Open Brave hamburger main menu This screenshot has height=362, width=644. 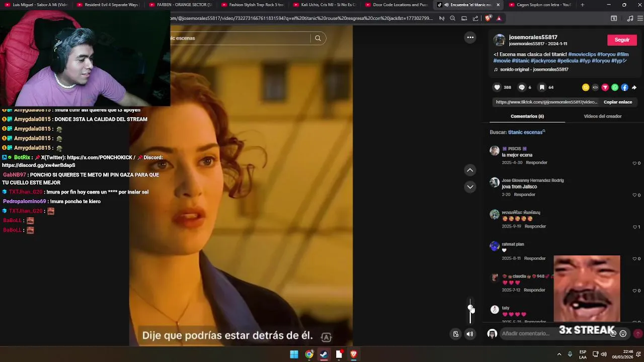pos(639,18)
